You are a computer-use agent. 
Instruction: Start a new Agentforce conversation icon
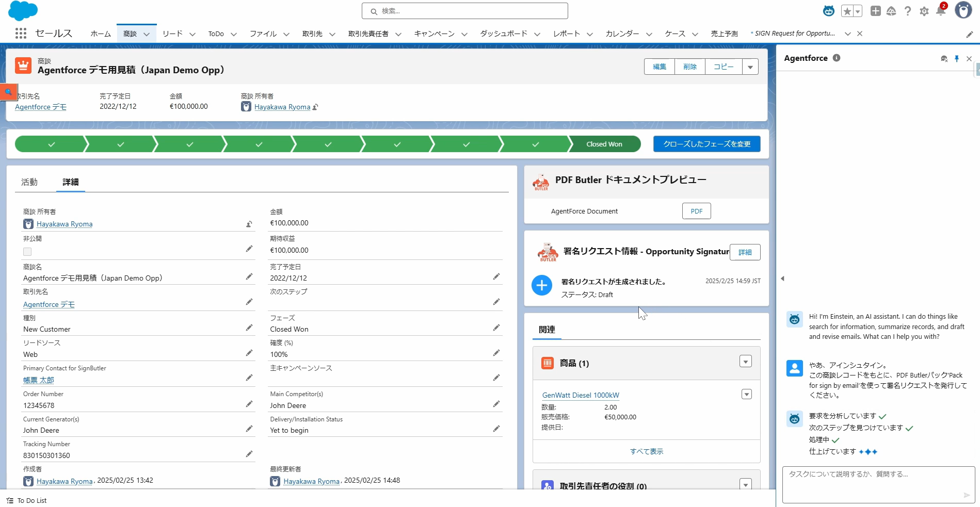click(x=944, y=59)
